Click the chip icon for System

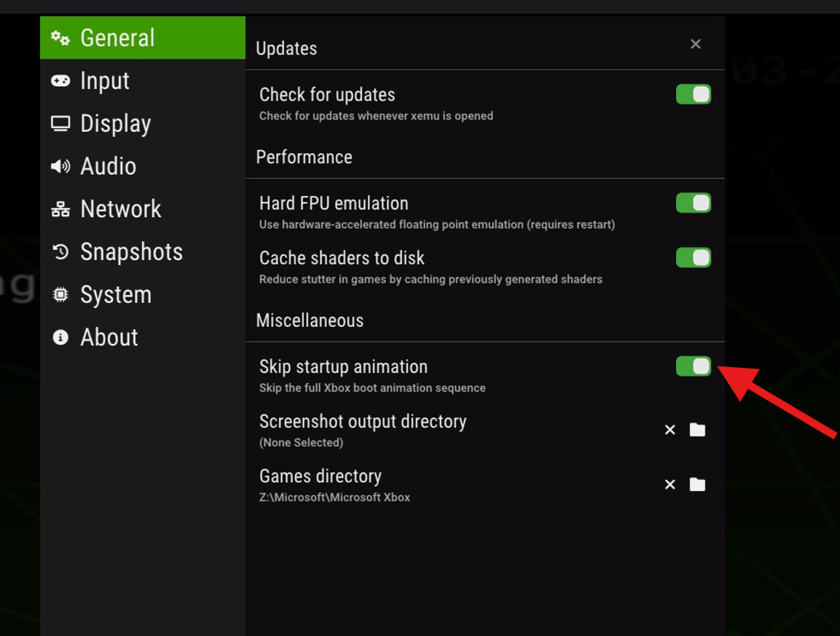tap(60, 295)
